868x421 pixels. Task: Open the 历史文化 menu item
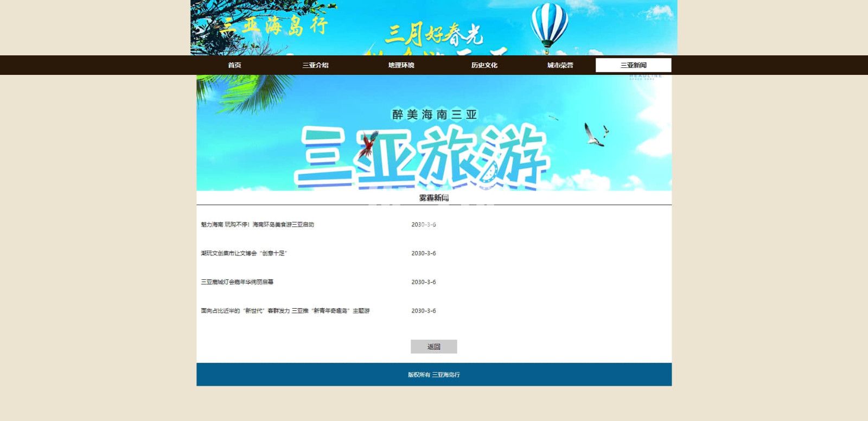tap(484, 65)
